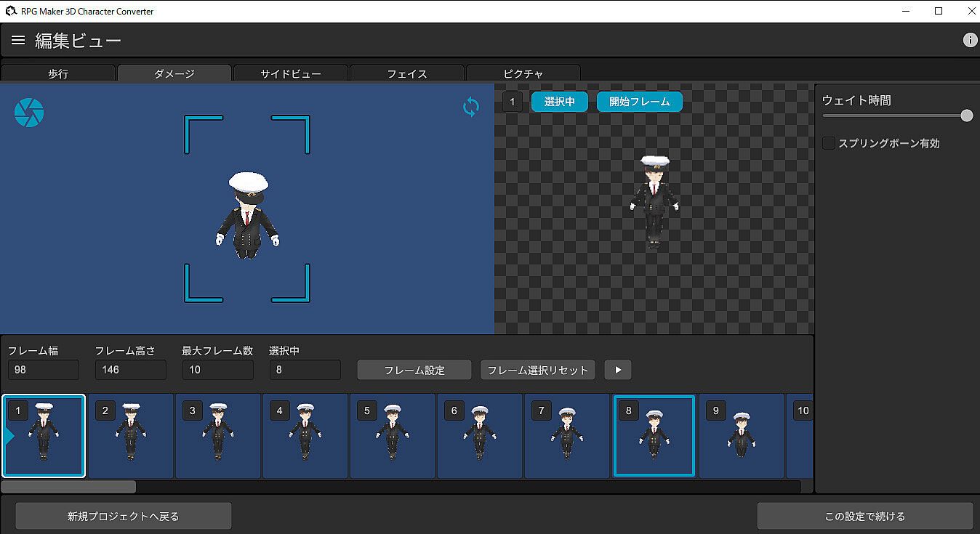Image resolution: width=980 pixels, height=534 pixels.
Task: Go to the ピクチャ tab
Action: tap(523, 73)
